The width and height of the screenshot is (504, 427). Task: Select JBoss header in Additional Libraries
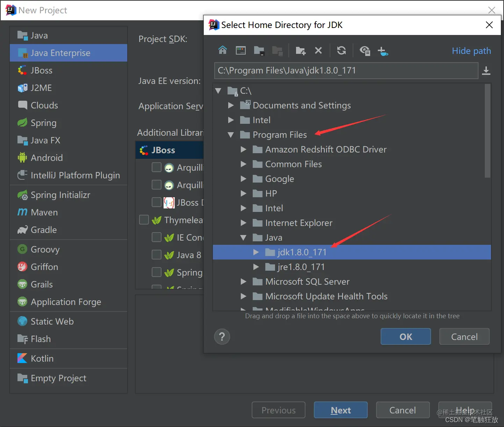(170, 150)
